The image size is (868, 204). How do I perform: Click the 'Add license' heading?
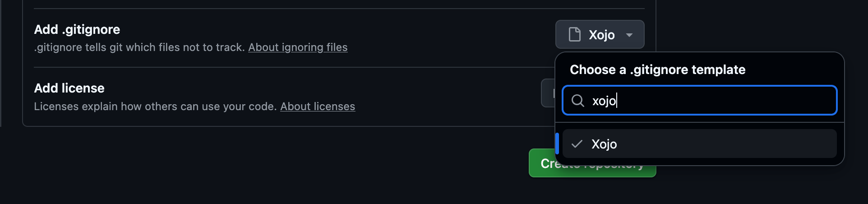(x=69, y=88)
